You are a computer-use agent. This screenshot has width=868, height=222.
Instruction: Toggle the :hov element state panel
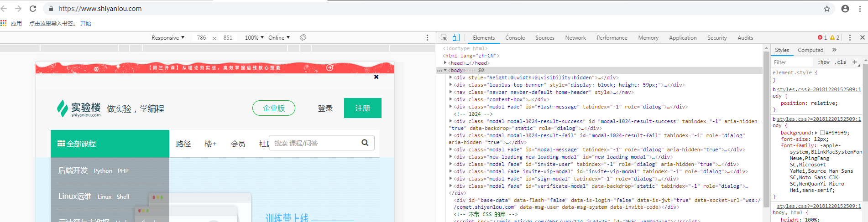824,62
